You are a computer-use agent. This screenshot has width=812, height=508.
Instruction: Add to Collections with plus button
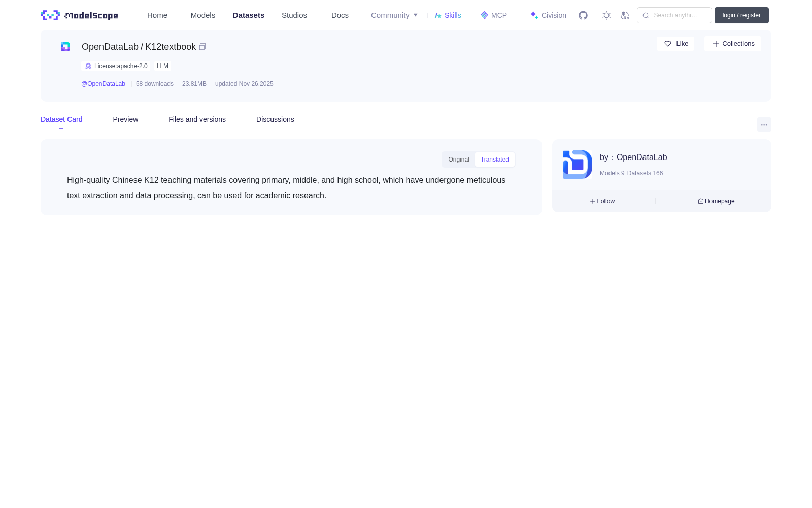733,44
